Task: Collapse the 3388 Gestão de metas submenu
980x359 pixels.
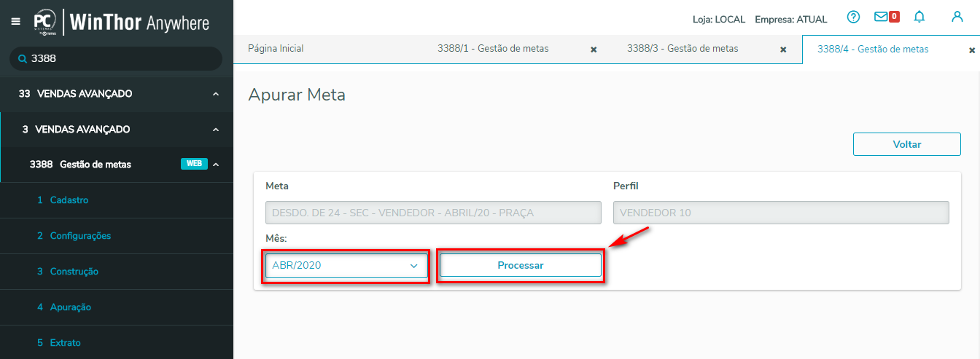Action: pos(216,165)
